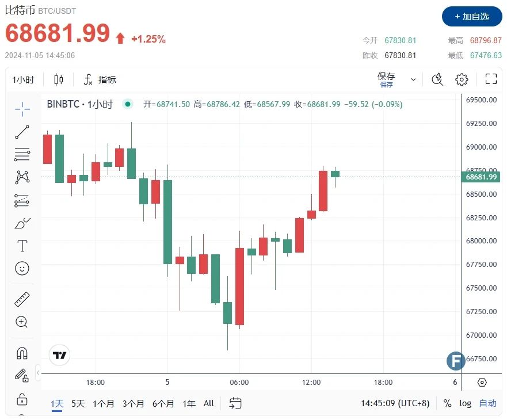Toggle percent scale on price axis
The height and width of the screenshot is (420, 507).
point(447,403)
